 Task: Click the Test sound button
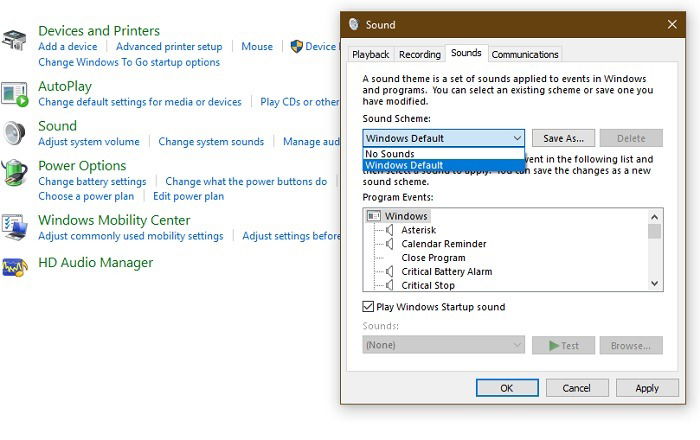click(x=563, y=345)
